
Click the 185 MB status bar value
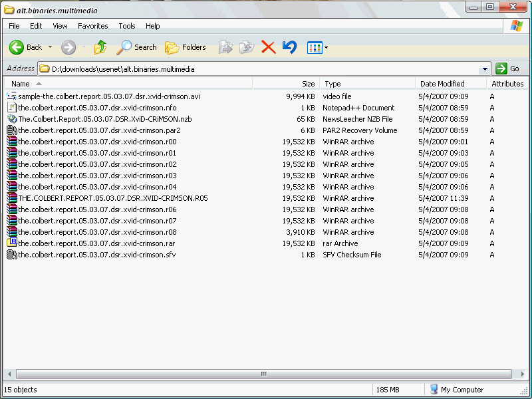coord(388,390)
